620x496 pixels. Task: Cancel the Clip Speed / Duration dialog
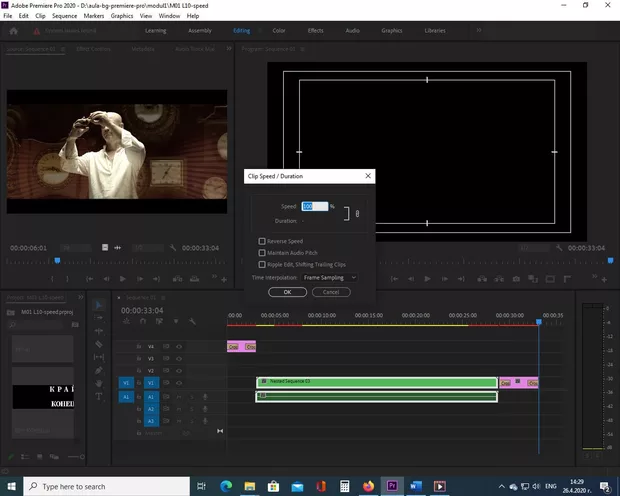[x=331, y=292]
